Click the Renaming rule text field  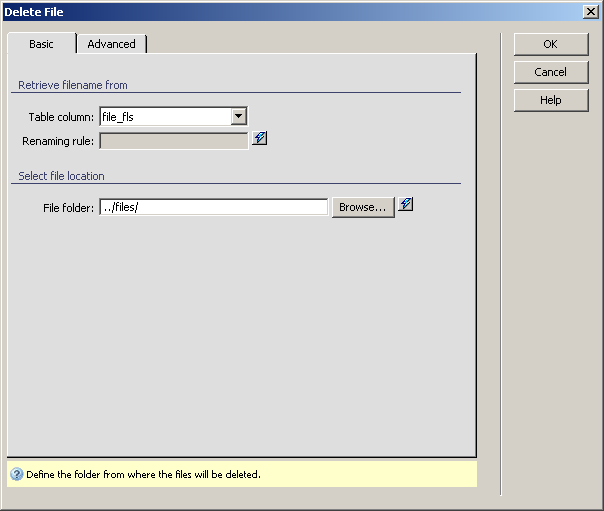click(173, 141)
